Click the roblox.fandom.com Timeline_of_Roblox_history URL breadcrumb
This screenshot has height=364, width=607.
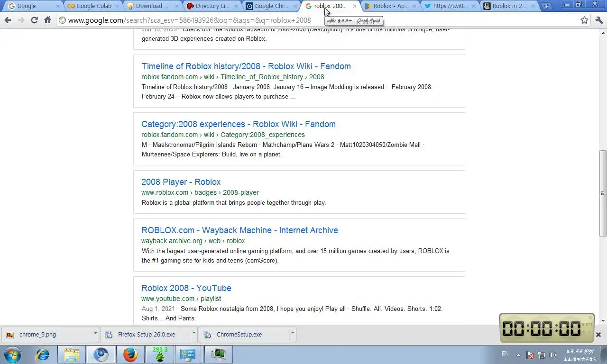pyautogui.click(x=233, y=77)
